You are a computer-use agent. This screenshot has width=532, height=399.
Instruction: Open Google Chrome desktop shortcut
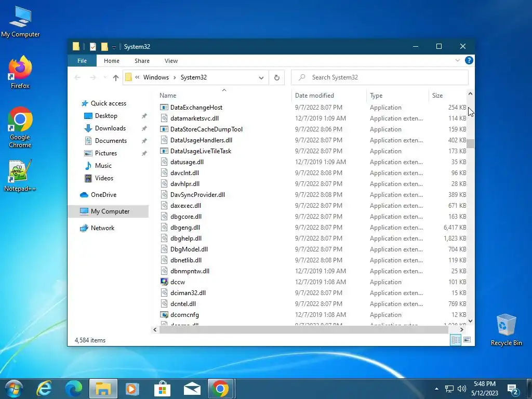point(20,127)
